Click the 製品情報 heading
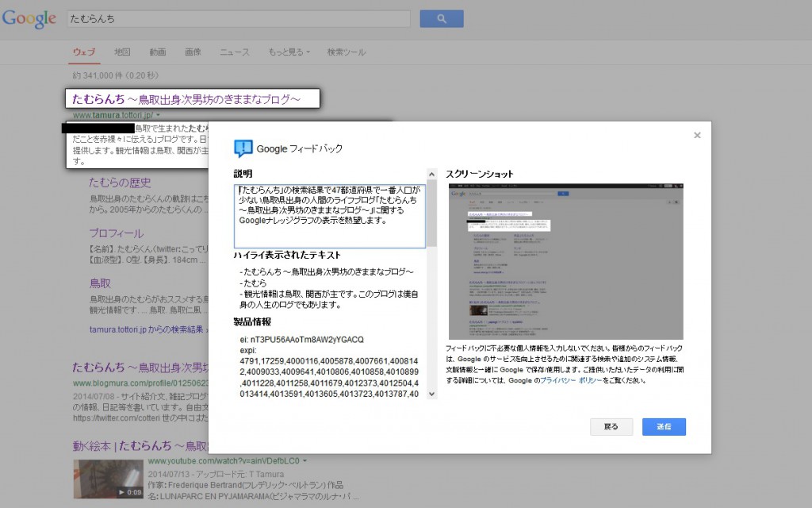The width and height of the screenshot is (812, 508). [252, 322]
